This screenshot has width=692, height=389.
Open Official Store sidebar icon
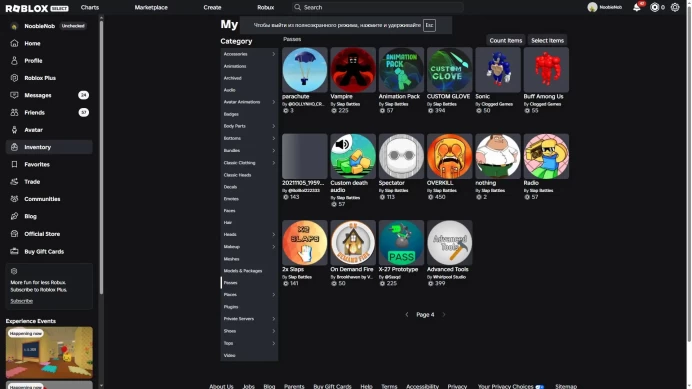pyautogui.click(x=14, y=234)
